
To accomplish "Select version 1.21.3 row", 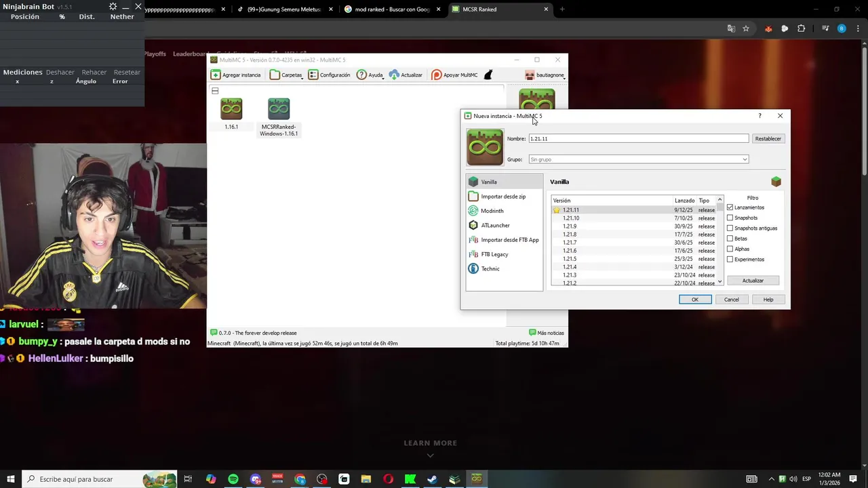I will 634,275.
